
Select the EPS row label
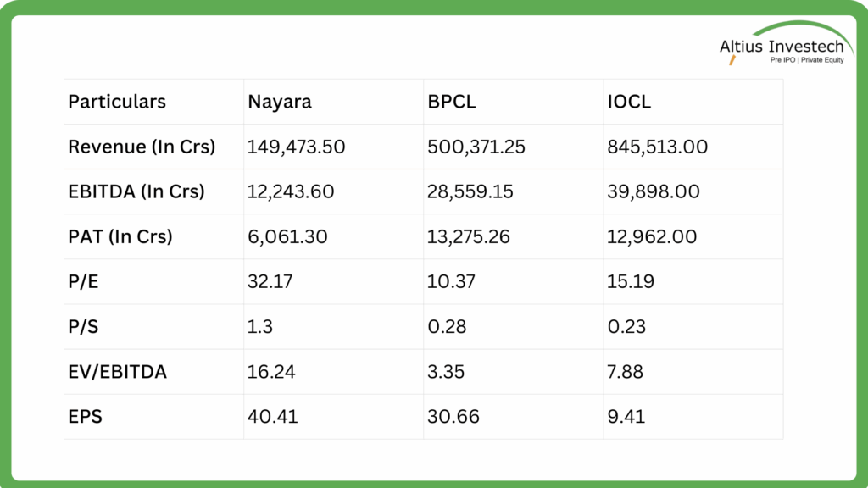85,416
